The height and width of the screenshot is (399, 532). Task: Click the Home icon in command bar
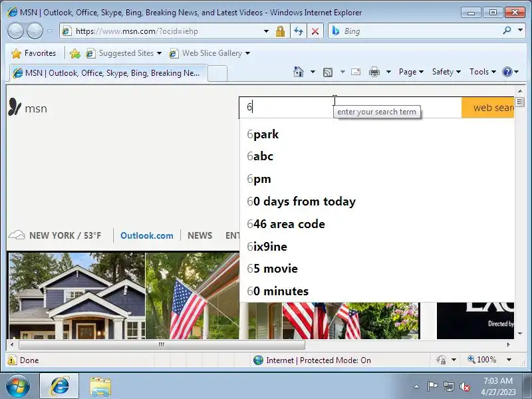298,72
